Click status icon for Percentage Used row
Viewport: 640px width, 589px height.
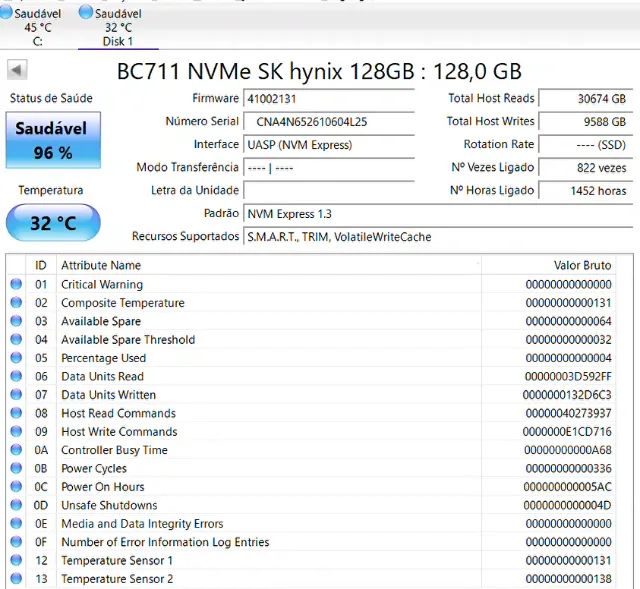(x=16, y=357)
